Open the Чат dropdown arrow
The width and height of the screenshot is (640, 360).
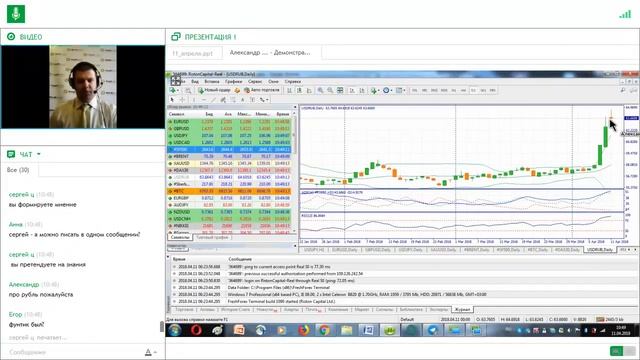(39, 154)
